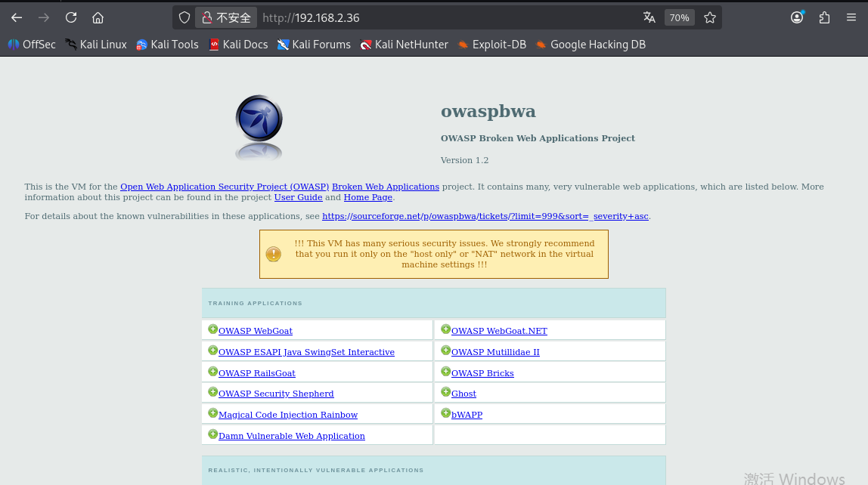
Task: Click the translate page icon
Action: [649, 17]
